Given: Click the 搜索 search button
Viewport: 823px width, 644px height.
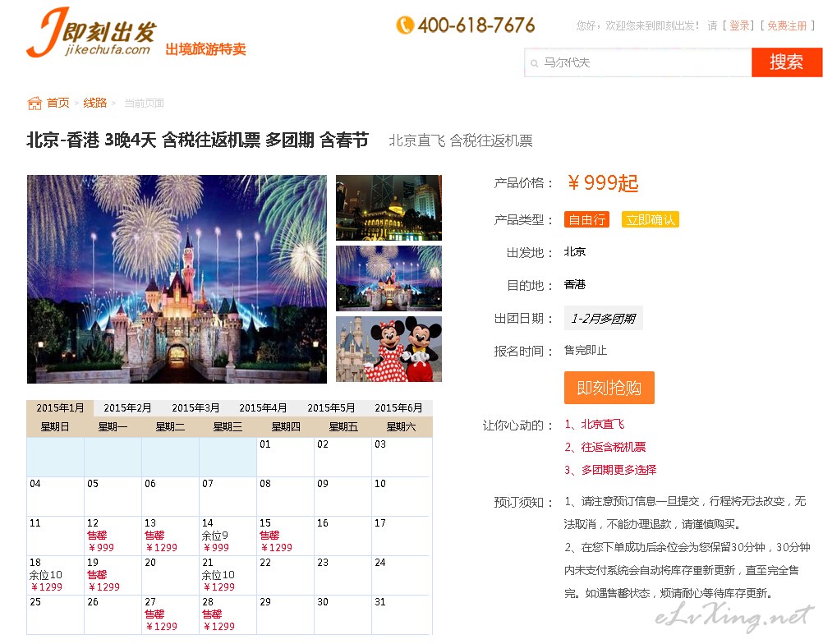Looking at the screenshot, I should [x=786, y=62].
